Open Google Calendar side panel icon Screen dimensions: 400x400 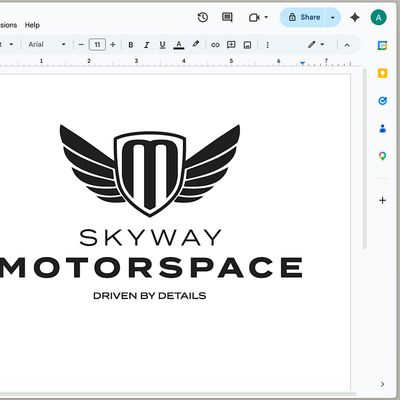point(382,45)
